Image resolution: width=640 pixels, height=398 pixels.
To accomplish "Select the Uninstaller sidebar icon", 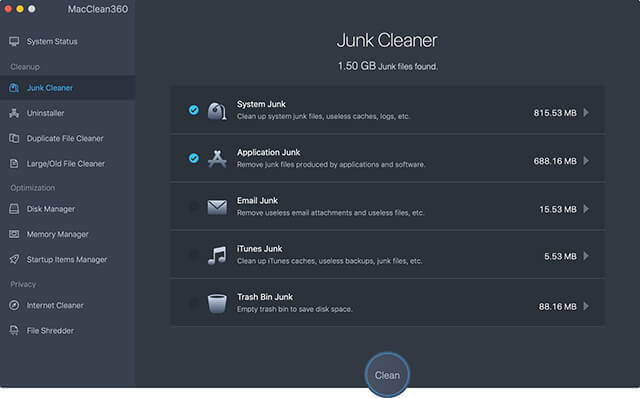I will (x=14, y=113).
